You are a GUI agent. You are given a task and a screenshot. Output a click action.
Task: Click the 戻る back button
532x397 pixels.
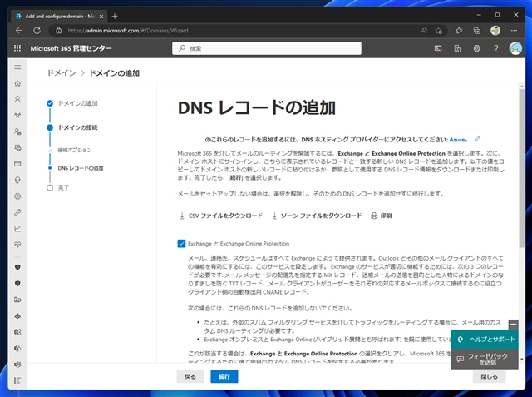(190, 376)
